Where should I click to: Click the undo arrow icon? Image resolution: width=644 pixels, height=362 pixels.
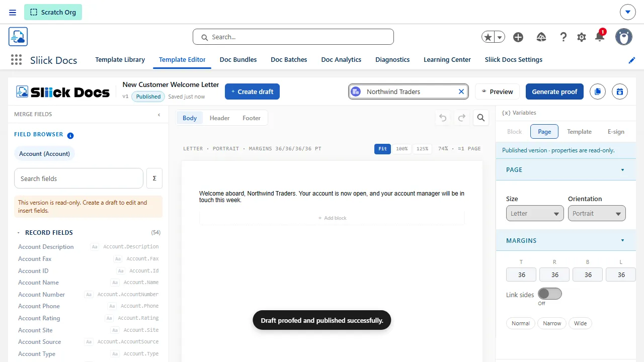(x=443, y=118)
